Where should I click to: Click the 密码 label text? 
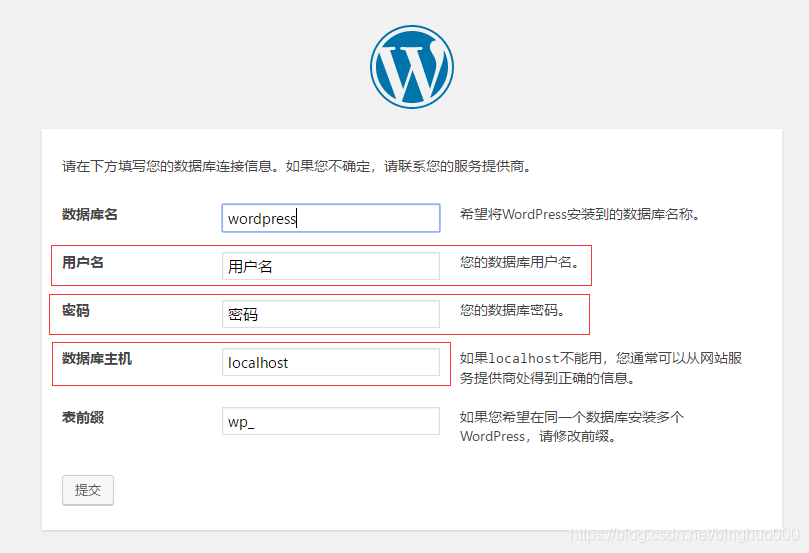coord(76,311)
